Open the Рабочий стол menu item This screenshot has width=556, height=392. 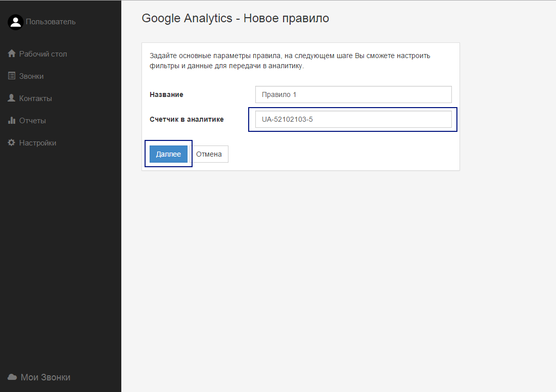43,54
